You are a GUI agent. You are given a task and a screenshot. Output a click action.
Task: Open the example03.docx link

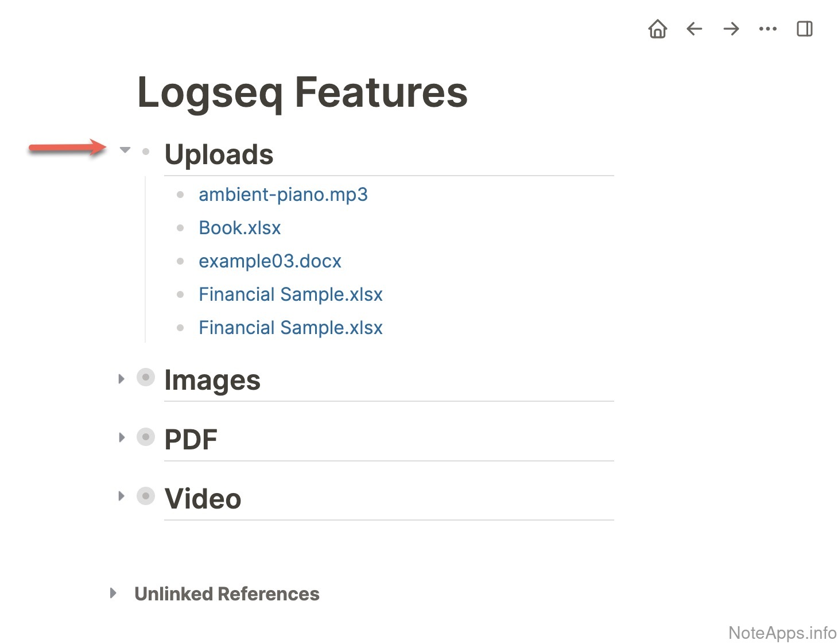pos(270,261)
